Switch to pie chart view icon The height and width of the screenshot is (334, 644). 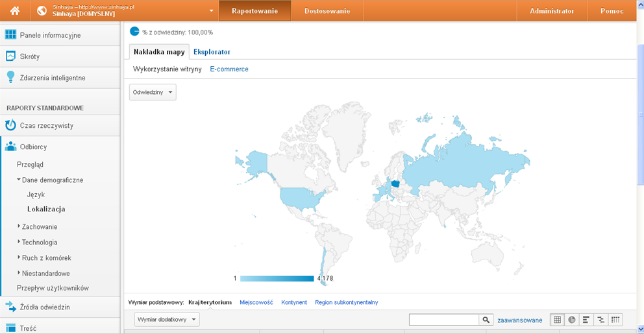572,320
